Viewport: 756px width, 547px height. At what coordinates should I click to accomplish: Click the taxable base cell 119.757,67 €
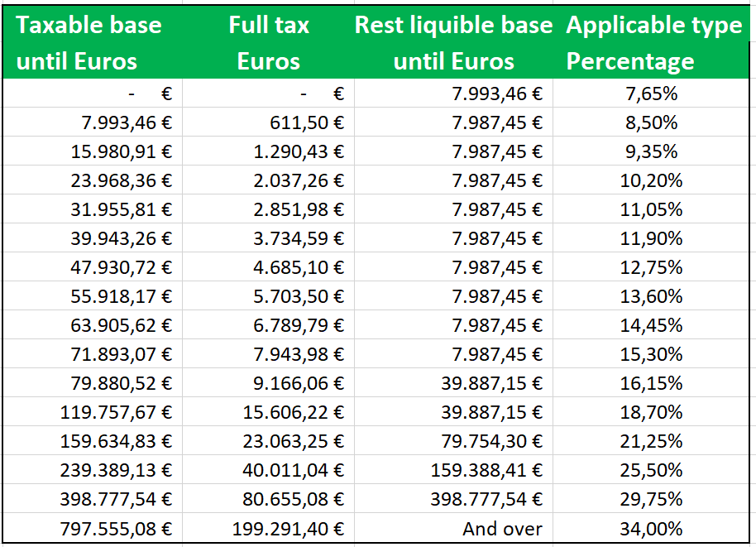pyautogui.click(x=93, y=412)
